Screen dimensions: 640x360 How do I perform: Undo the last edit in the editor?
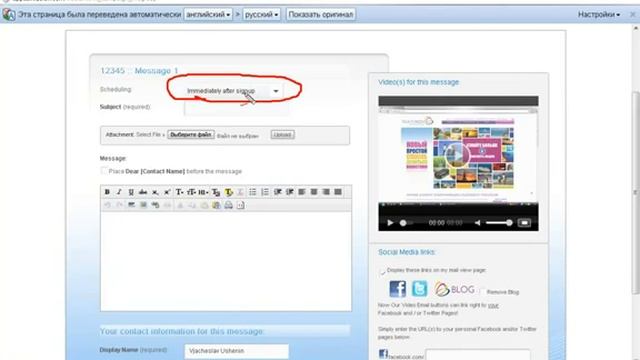point(107,205)
